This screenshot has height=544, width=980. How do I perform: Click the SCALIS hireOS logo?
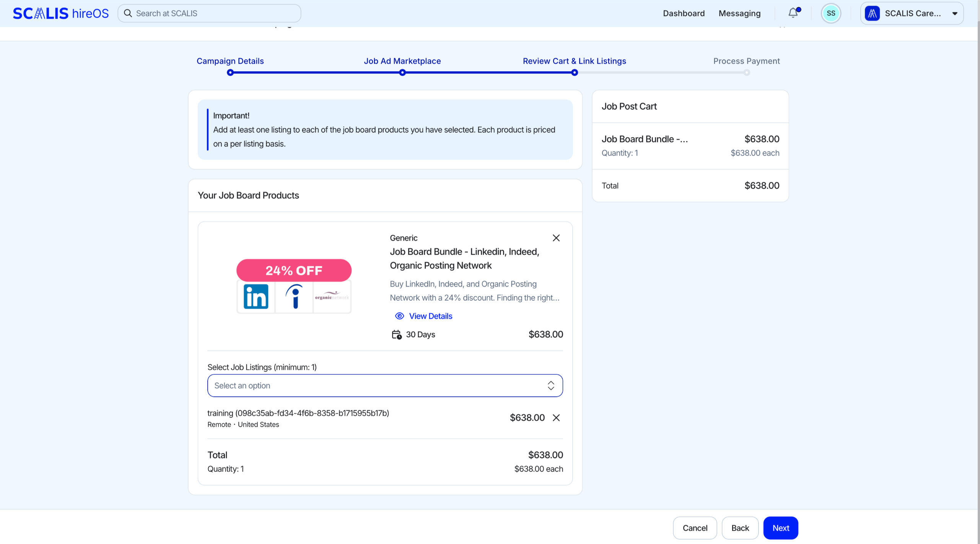[x=61, y=13]
